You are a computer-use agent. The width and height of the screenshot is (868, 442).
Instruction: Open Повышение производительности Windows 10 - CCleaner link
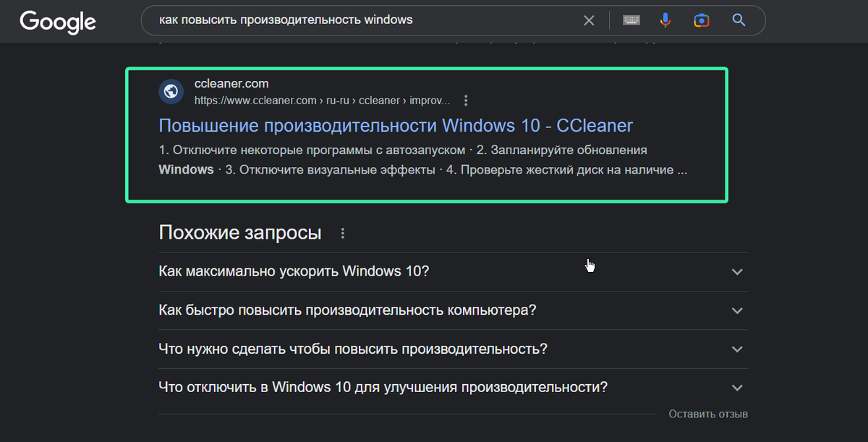coord(396,125)
